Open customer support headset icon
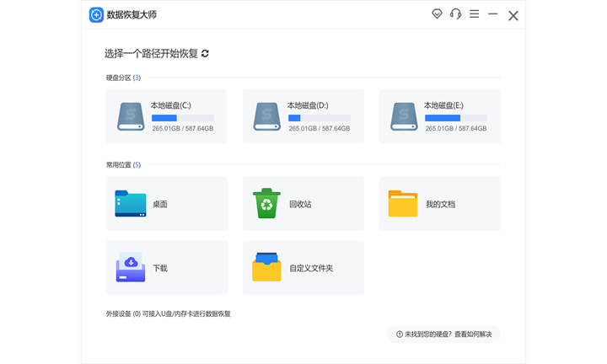Viewport: 607px width, 364px height. point(455,14)
